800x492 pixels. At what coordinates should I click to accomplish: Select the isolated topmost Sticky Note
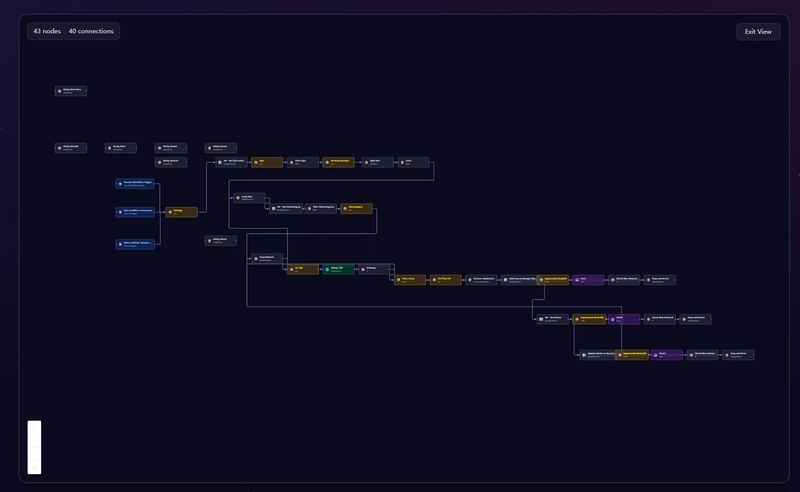pyautogui.click(x=71, y=91)
